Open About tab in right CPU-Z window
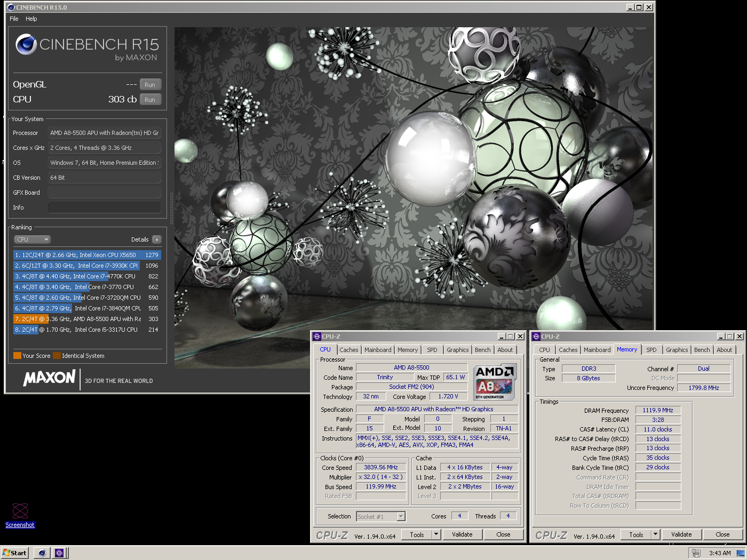The image size is (747, 560). [x=725, y=350]
